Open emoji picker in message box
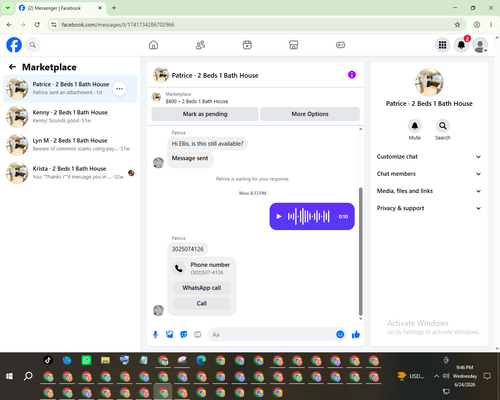This screenshot has width=500, height=400. point(340,334)
